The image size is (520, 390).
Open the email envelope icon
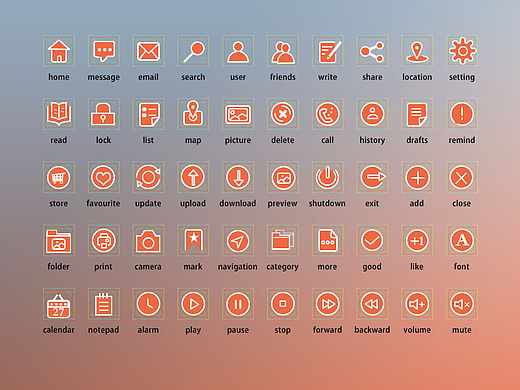tap(148, 51)
